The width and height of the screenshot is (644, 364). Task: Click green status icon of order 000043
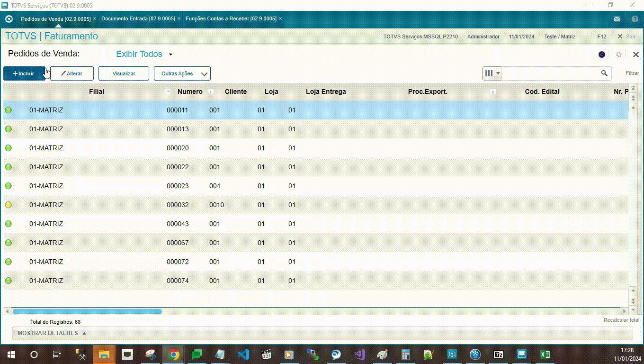pyautogui.click(x=8, y=224)
